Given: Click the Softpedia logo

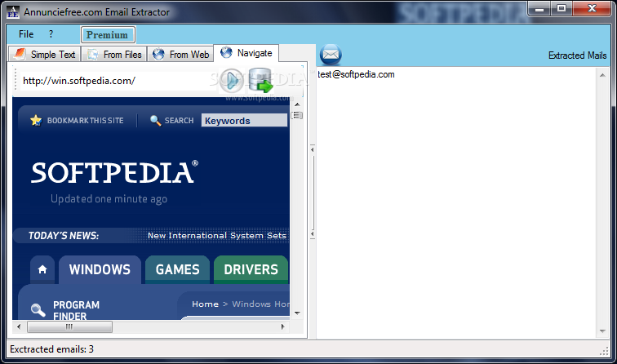Looking at the screenshot, I should coord(114,172).
